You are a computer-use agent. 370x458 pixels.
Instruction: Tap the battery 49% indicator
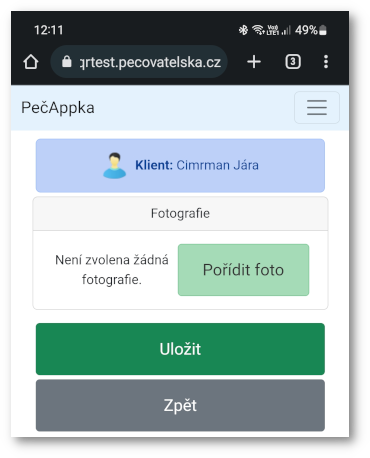tap(311, 30)
